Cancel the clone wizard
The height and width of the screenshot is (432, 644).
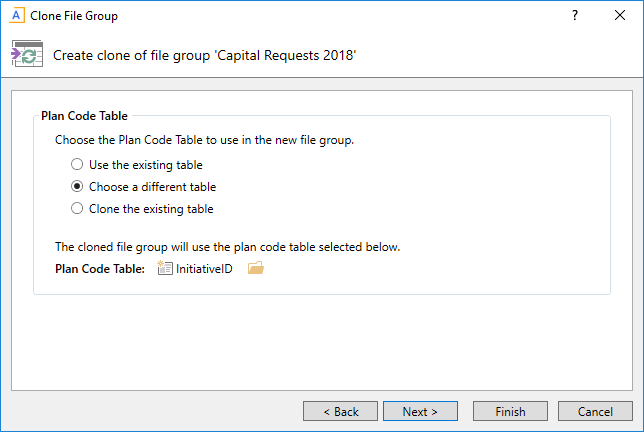click(595, 411)
